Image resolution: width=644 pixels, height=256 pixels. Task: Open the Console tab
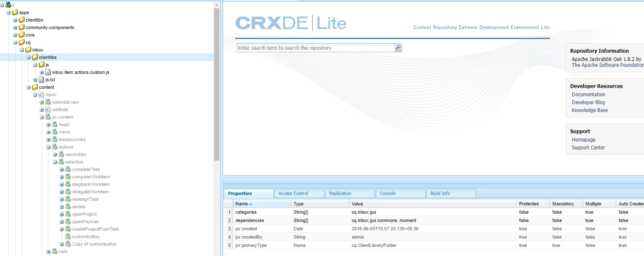[x=401, y=193]
